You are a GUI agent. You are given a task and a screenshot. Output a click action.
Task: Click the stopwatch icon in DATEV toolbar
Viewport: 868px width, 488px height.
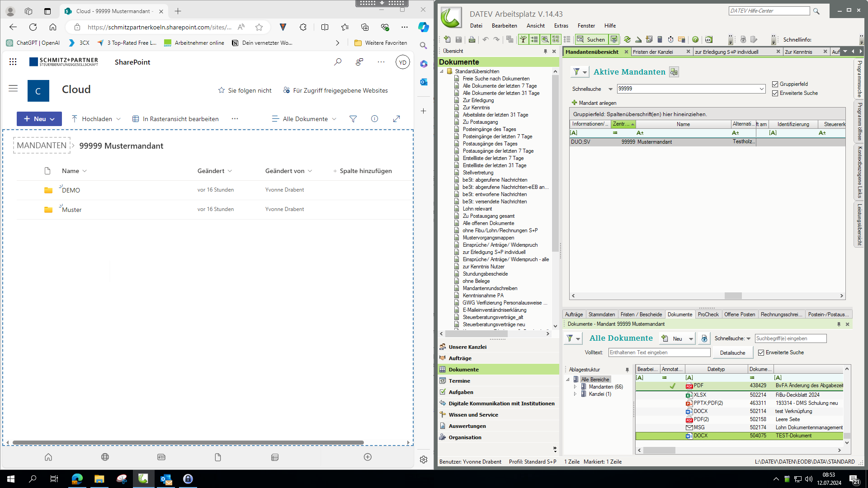point(670,39)
